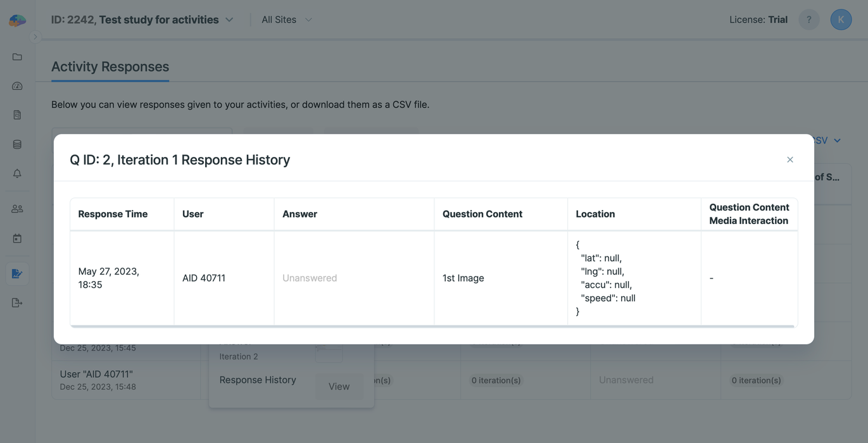Click the View button for Response History

pyautogui.click(x=339, y=386)
